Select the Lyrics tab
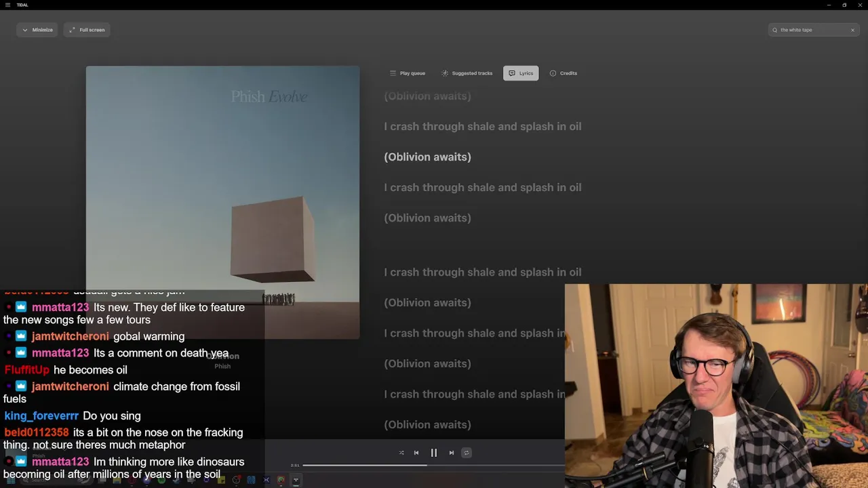This screenshot has width=868, height=488. 521,73
